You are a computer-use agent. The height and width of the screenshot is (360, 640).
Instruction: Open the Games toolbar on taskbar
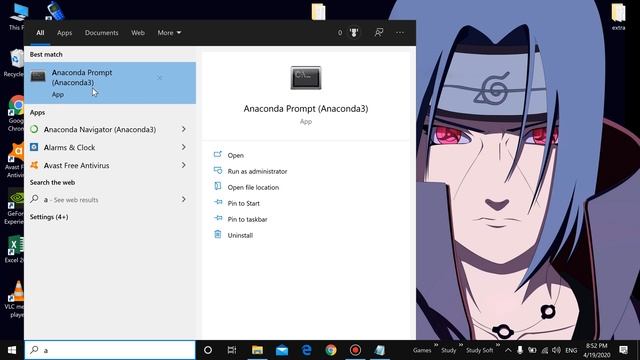click(x=422, y=350)
